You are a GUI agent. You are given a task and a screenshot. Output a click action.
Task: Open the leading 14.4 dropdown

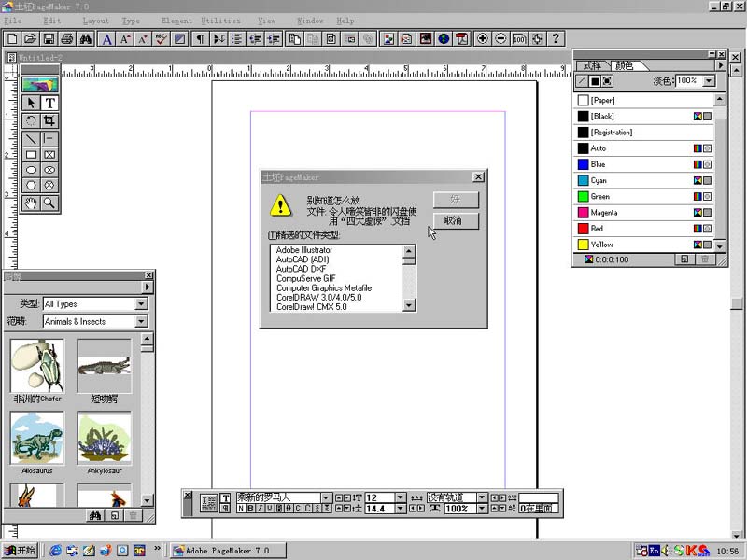(401, 509)
